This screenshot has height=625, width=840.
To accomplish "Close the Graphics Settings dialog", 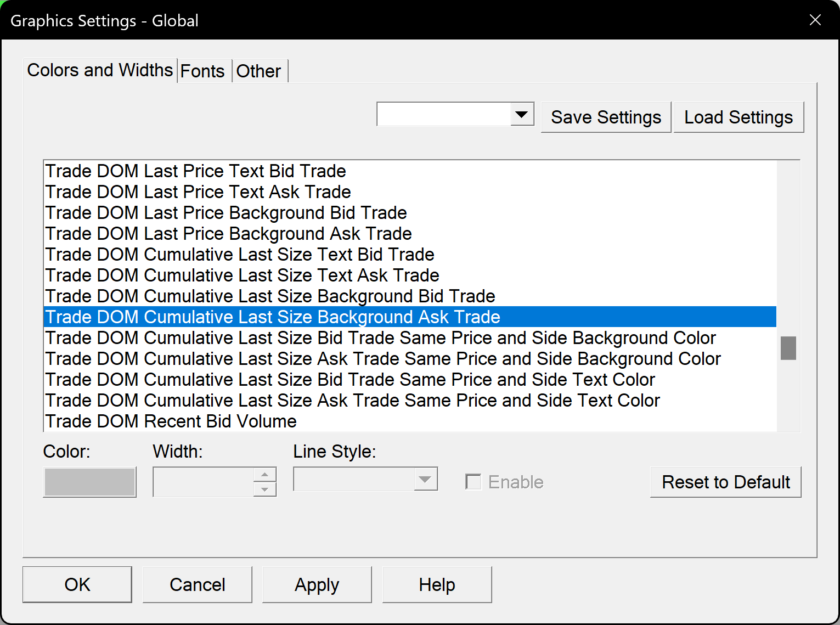I will [x=815, y=20].
